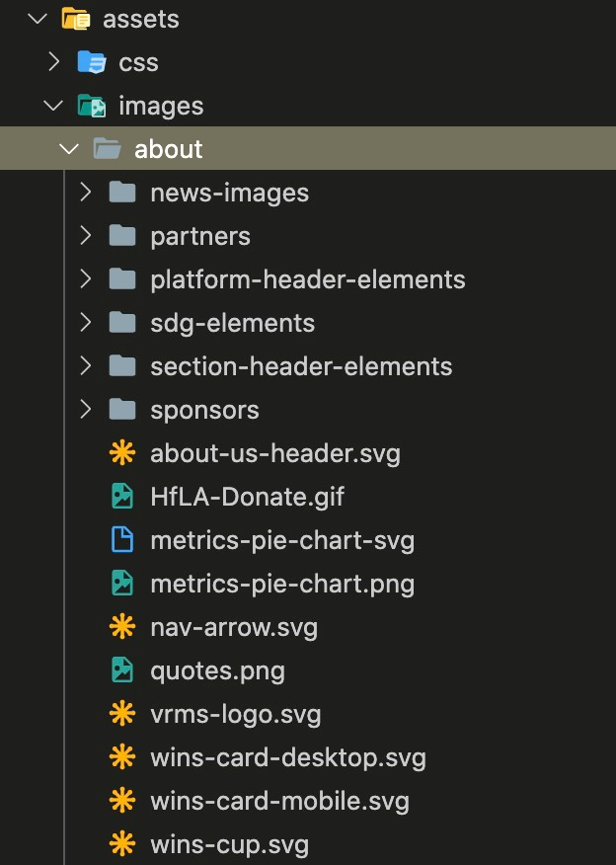The width and height of the screenshot is (616, 865).
Task: Click the SVG icon beside about-us-header.svg
Action: pos(121,453)
